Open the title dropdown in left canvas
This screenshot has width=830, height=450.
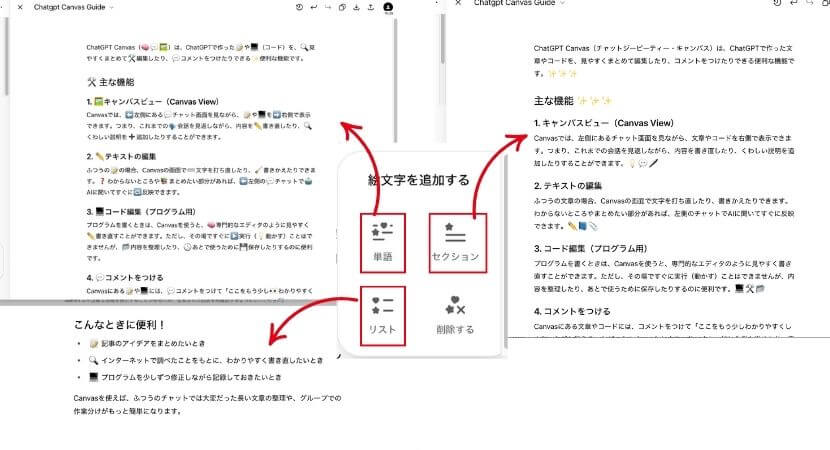click(x=111, y=8)
